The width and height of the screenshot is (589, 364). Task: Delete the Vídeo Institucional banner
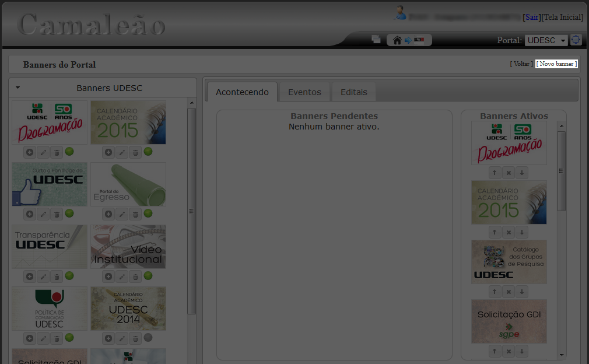pyautogui.click(x=136, y=276)
